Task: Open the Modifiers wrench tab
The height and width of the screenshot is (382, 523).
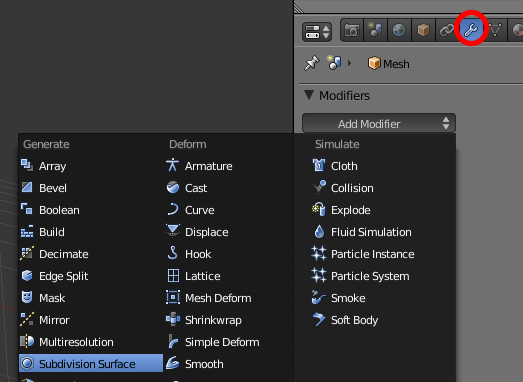Action: click(471, 30)
